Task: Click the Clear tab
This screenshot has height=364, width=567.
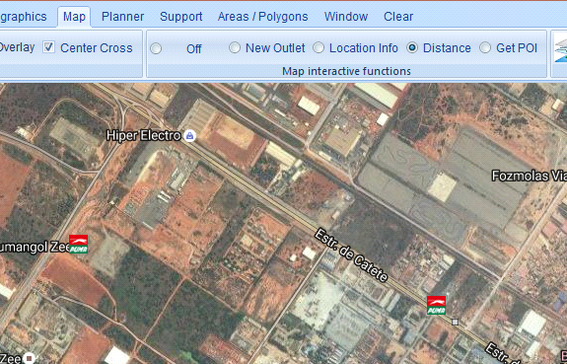Action: (398, 17)
